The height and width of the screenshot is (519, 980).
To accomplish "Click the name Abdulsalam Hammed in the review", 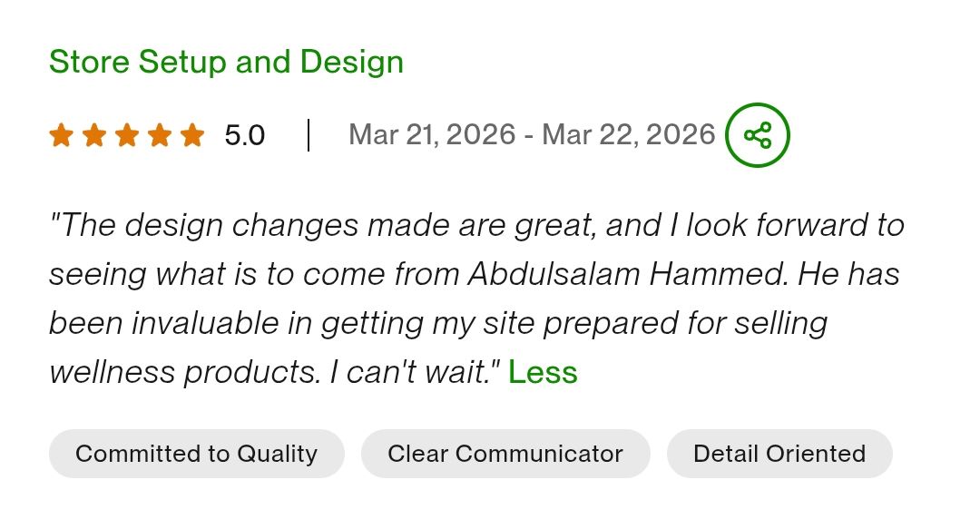I will [x=627, y=274].
